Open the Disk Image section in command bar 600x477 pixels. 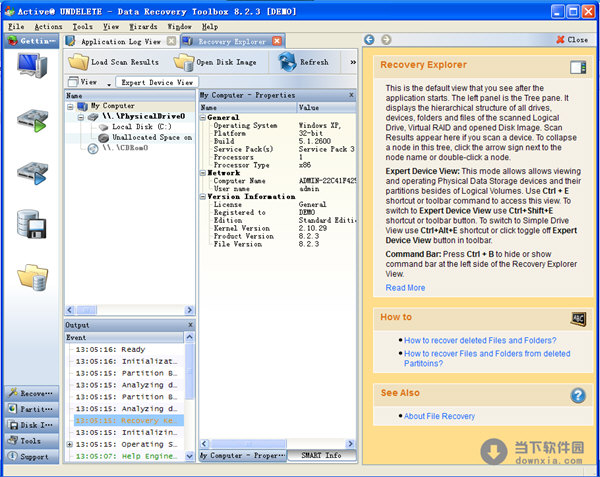32,425
